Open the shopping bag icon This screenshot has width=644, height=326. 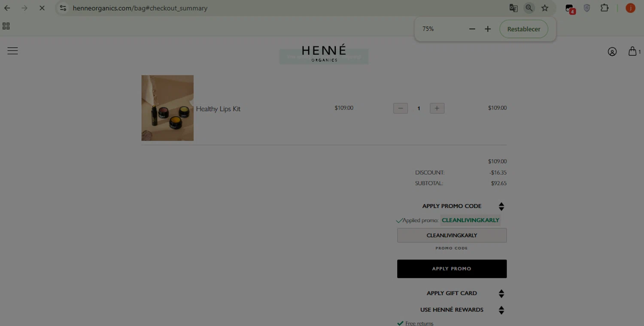(x=632, y=51)
